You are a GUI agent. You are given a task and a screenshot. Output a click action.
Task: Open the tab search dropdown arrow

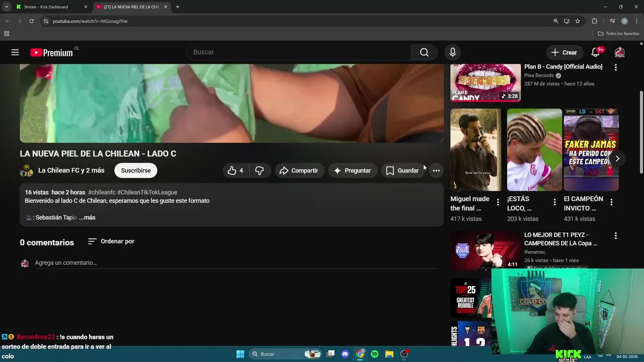[7, 7]
